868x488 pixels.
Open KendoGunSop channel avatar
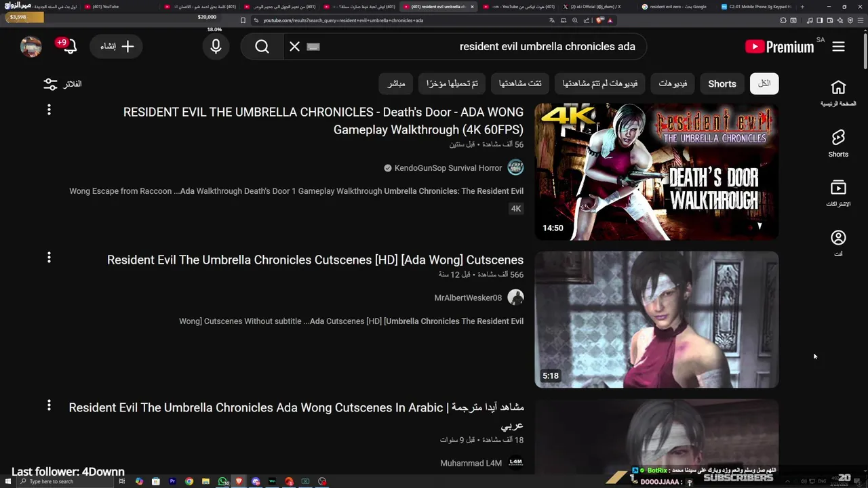click(x=515, y=167)
